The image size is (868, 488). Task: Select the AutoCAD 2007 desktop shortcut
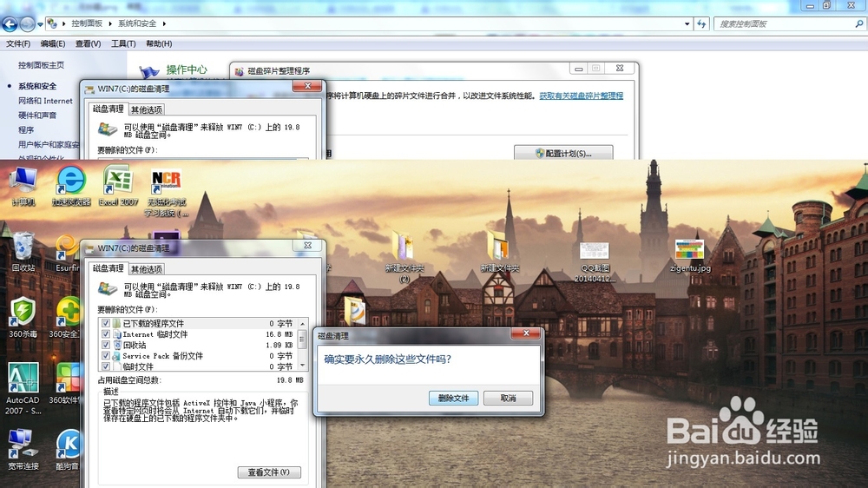[x=23, y=388]
